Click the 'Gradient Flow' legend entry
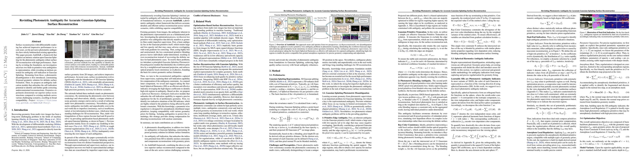 click(x=320, y=20)
